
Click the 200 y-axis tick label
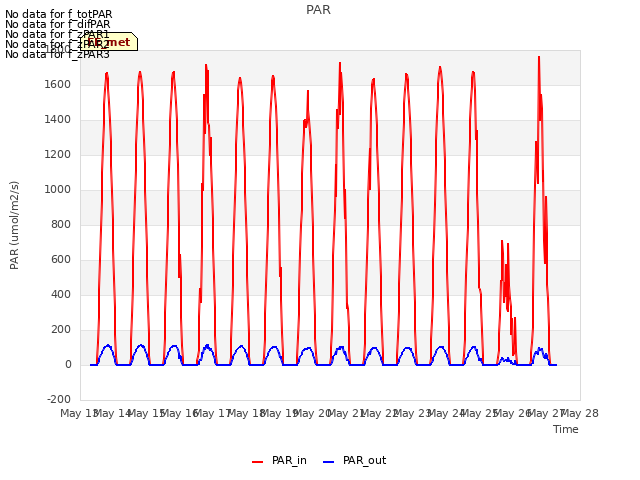click(x=61, y=329)
